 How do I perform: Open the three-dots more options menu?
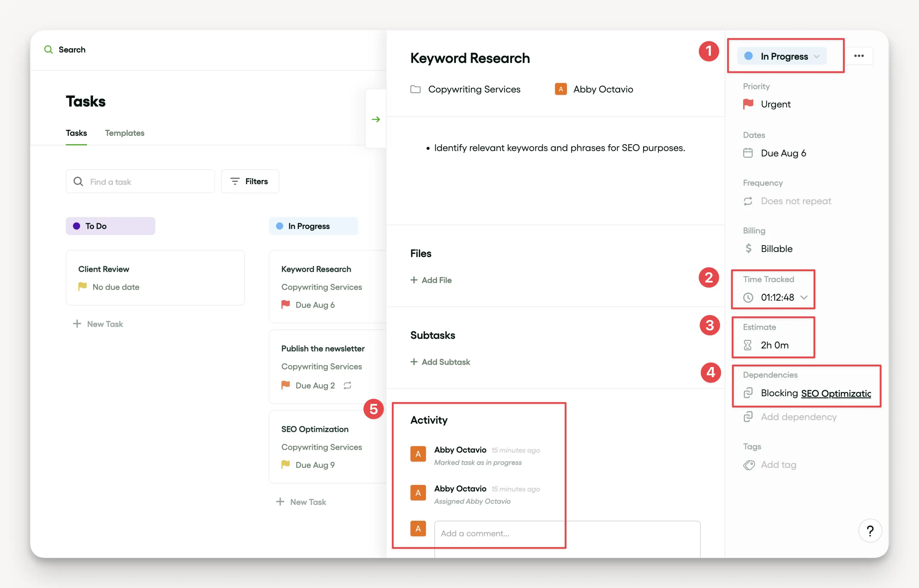[859, 56]
